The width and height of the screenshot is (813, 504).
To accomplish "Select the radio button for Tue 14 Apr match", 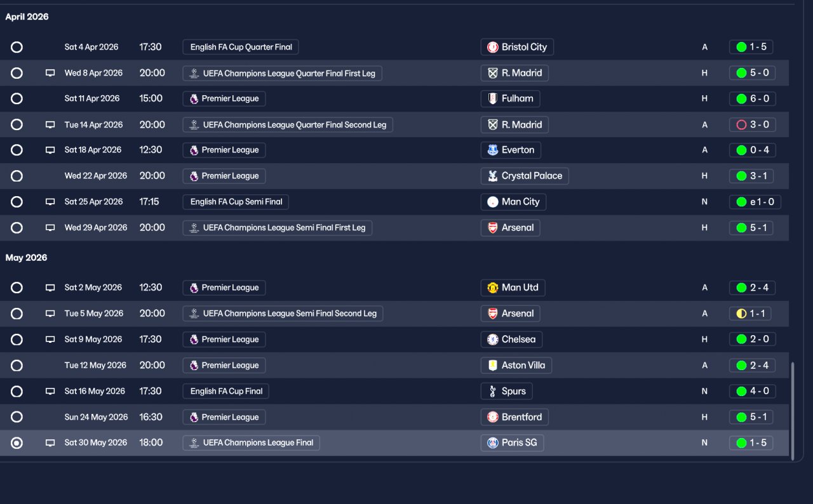I will (17, 125).
